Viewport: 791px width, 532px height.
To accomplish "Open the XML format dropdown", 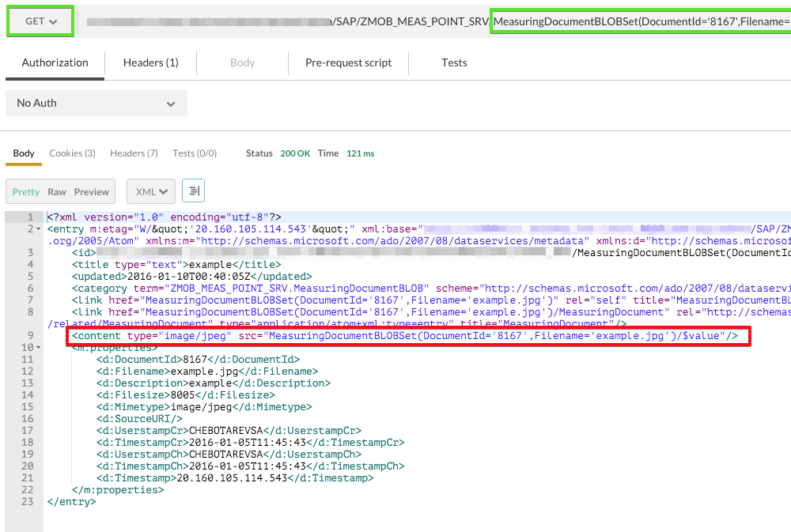I will click(151, 192).
